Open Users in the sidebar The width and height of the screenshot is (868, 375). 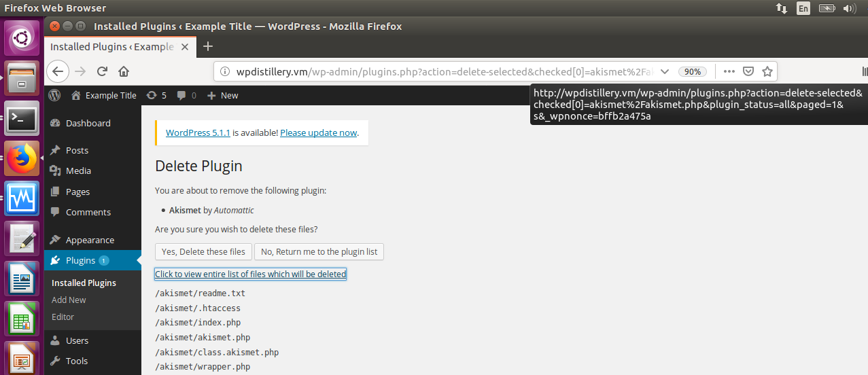point(92,340)
